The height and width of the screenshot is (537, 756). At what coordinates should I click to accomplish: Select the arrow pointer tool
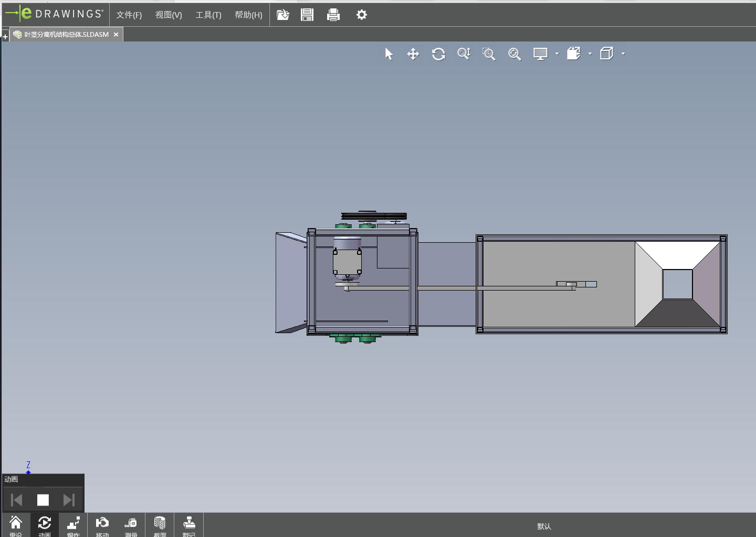[x=388, y=54]
